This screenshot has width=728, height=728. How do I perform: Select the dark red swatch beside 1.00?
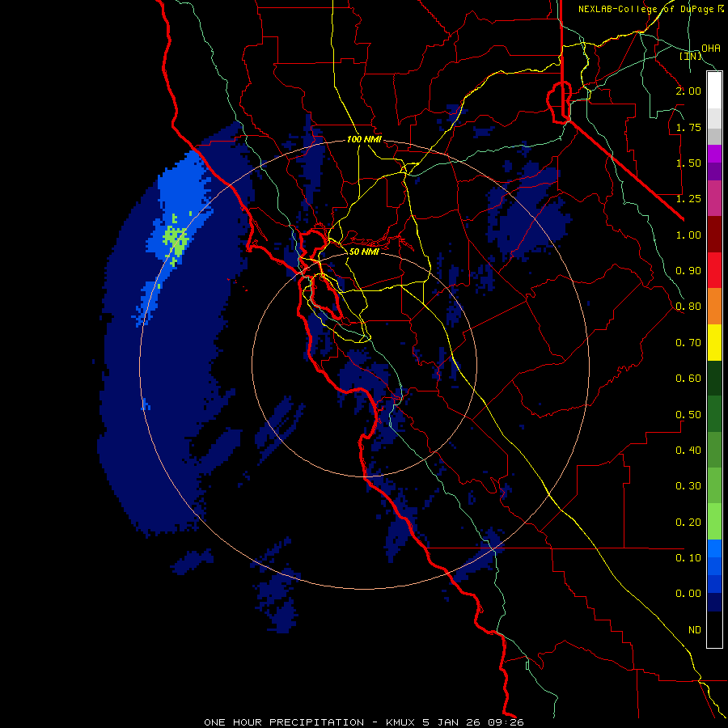point(714,235)
